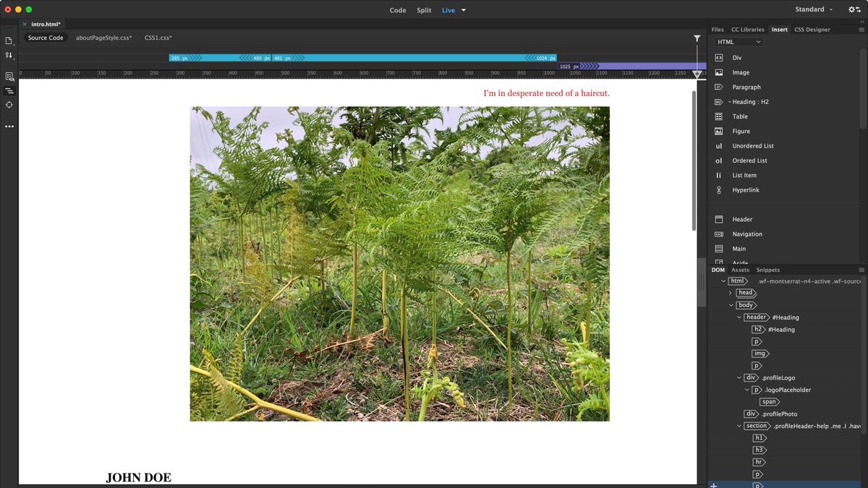Open the three-dots Customize Toolbar icon
Image resolution: width=868 pixels, height=488 pixels.
(x=9, y=126)
